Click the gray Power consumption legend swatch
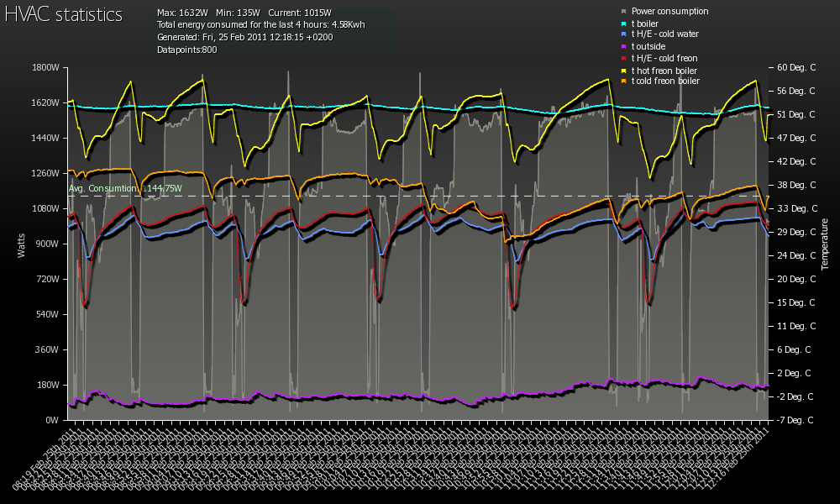840x504 pixels. (623, 12)
